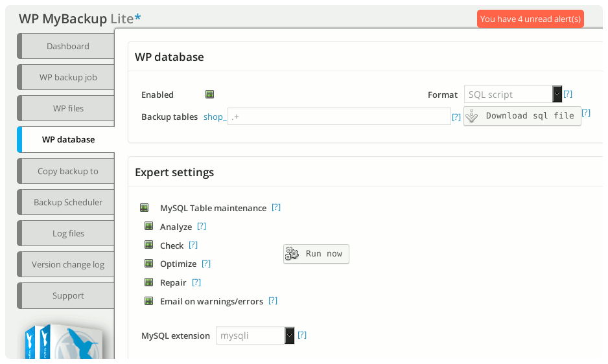Click the download arrow icon on sql file button
Screen dimensions: 608x364
(471, 116)
